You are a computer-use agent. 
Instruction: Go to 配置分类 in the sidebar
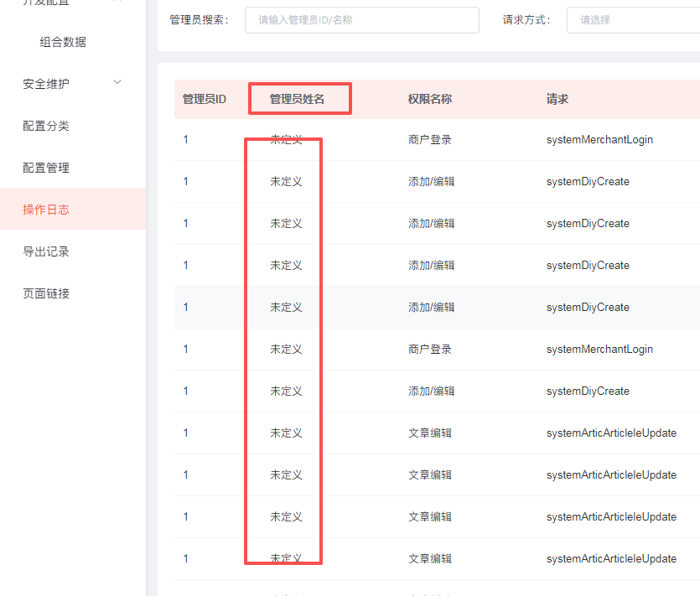[x=46, y=126]
